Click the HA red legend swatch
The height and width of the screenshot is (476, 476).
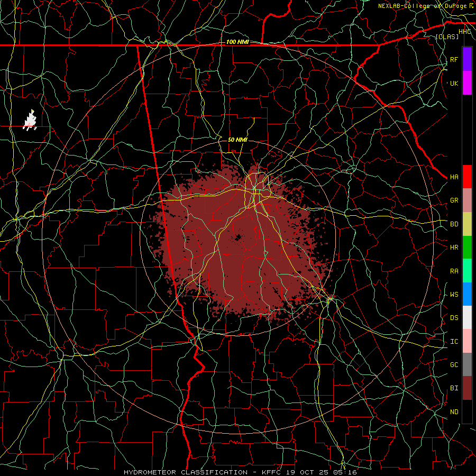pos(467,177)
